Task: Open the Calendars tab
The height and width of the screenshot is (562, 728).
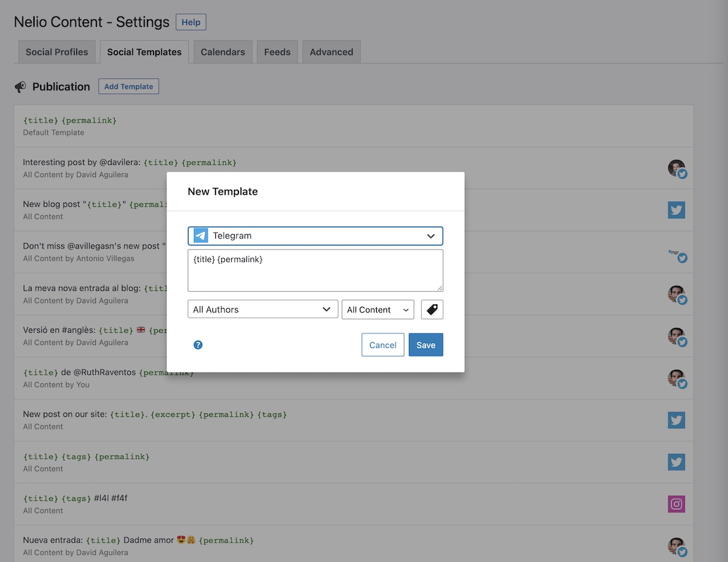Action: 223,52
